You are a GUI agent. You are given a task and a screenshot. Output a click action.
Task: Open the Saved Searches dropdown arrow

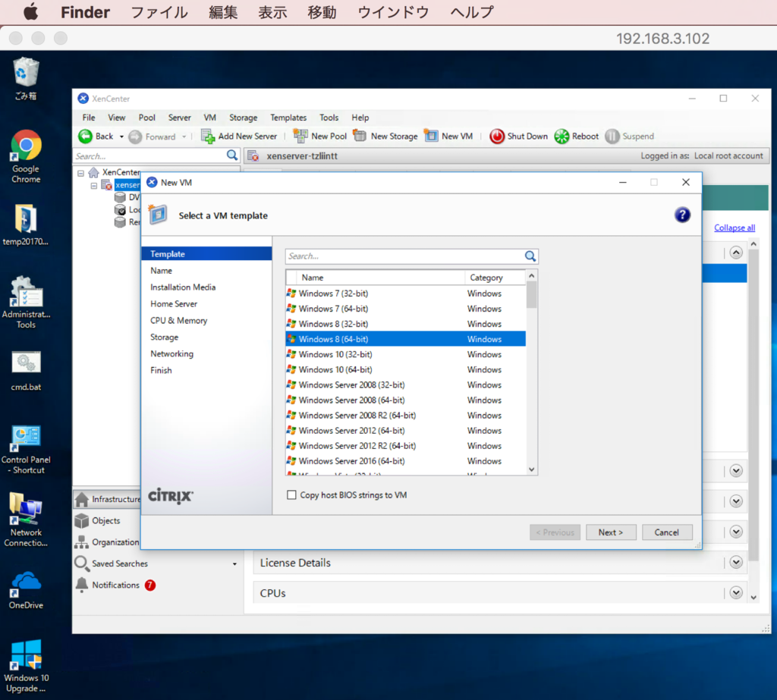(x=234, y=563)
